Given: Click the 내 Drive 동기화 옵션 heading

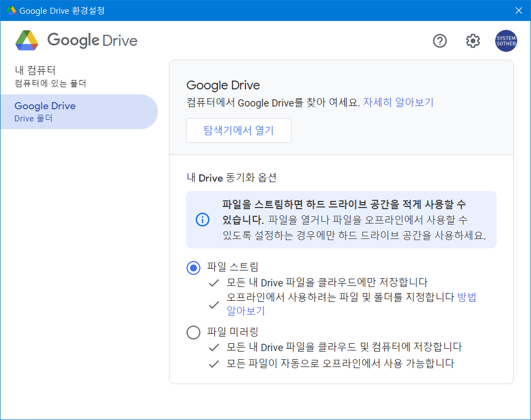Looking at the screenshot, I should [x=232, y=178].
